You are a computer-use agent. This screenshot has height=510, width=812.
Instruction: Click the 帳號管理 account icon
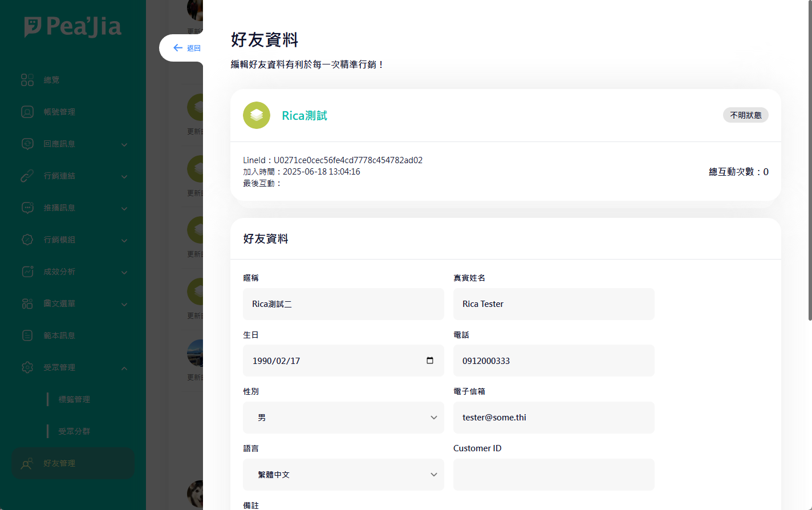pyautogui.click(x=27, y=112)
